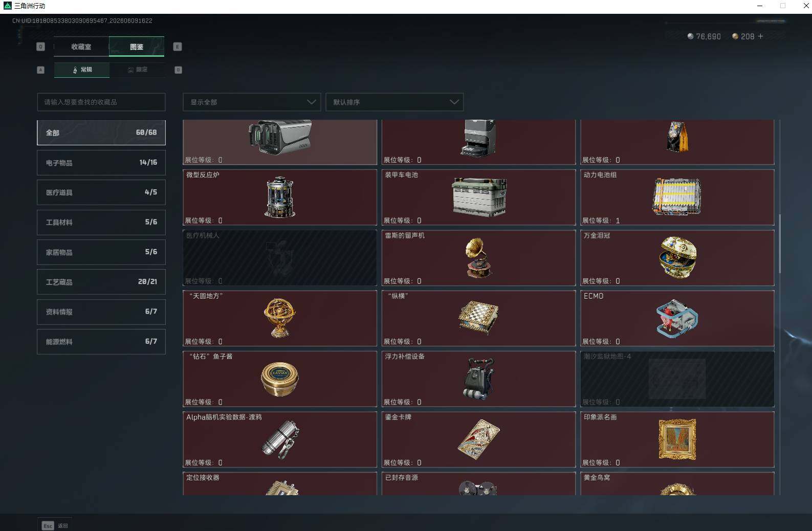Expand the 默认排序 sort dropdown
Viewport: 812px width, 531px height.
tap(394, 102)
